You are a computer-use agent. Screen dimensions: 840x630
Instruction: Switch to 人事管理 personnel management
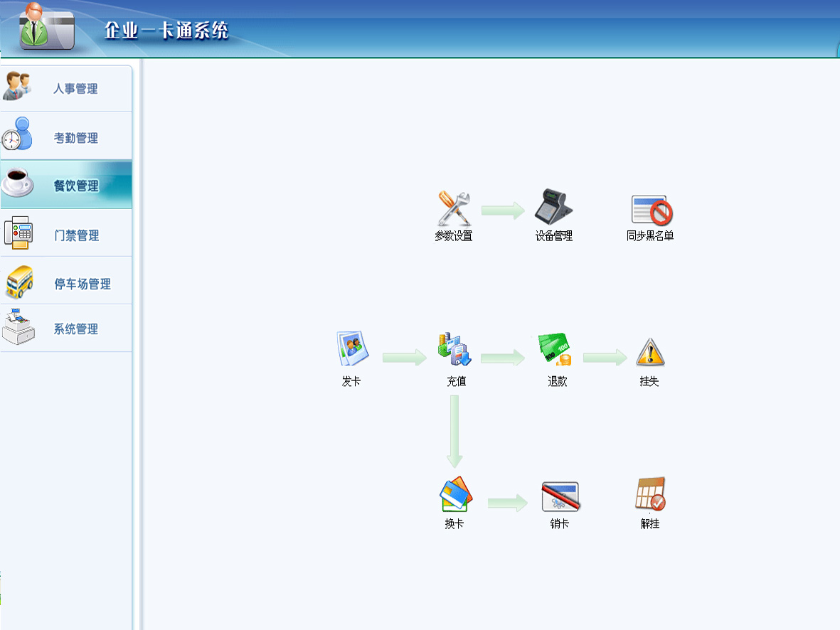coord(67,89)
